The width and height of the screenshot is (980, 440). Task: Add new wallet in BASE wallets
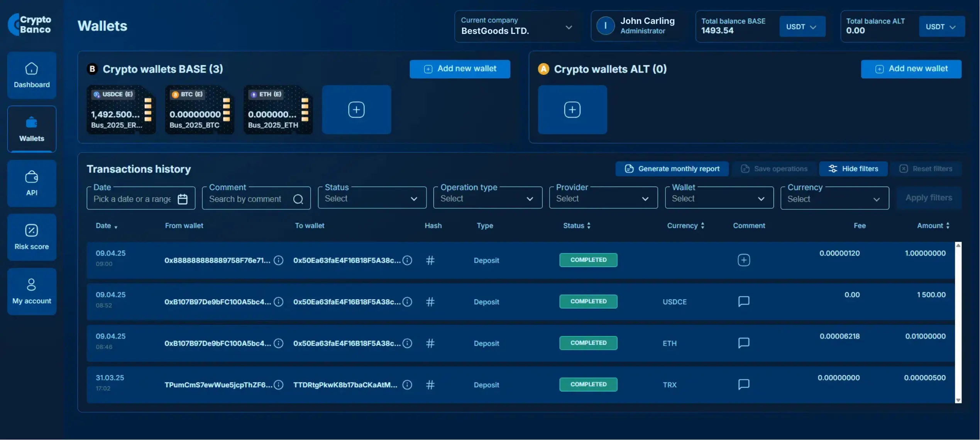point(460,69)
